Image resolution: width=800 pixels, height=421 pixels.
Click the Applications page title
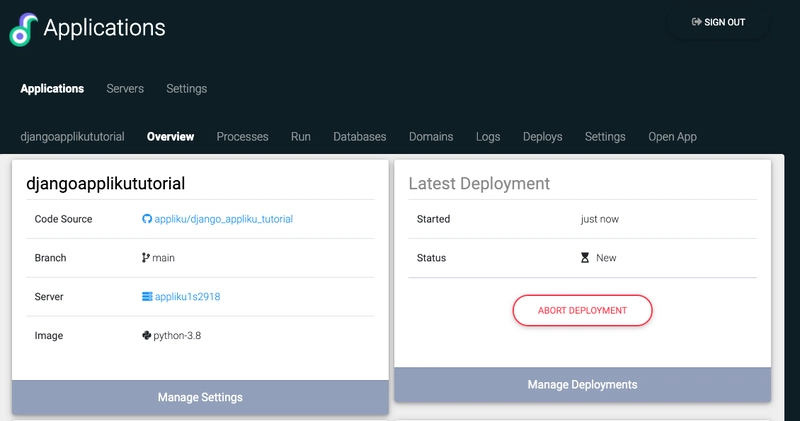pyautogui.click(x=104, y=28)
